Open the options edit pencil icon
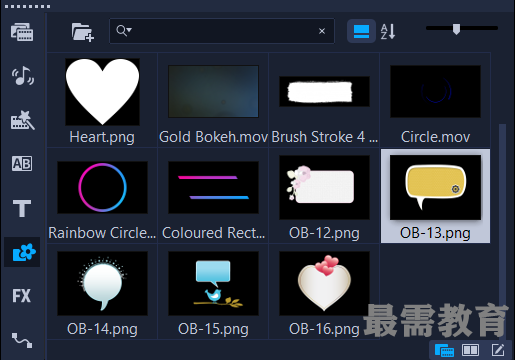Viewport: 515px width, 360px height. (498, 350)
